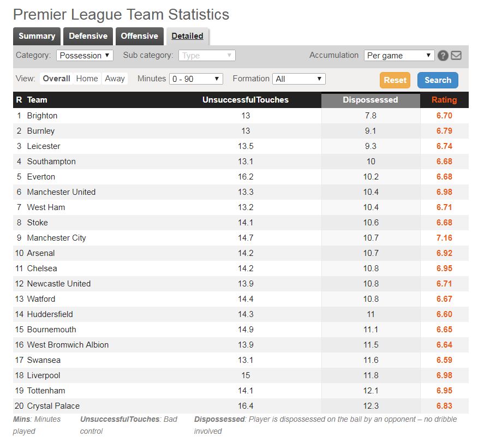Click the blue Search button
This screenshot has height=448, width=478.
[438, 80]
